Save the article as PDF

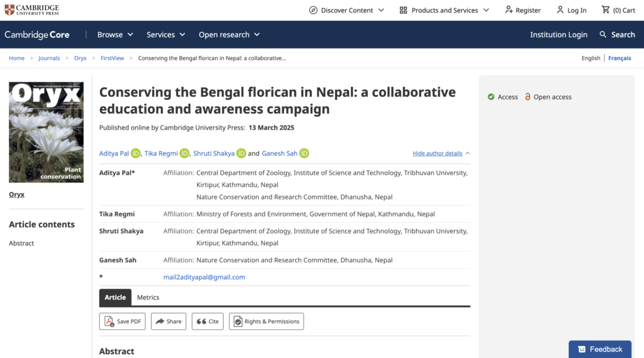[x=123, y=322]
